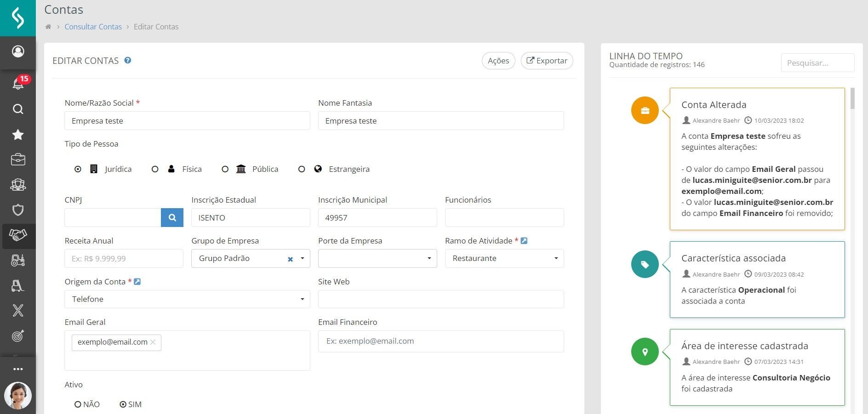Open the more options ellipsis menu

(x=18, y=369)
